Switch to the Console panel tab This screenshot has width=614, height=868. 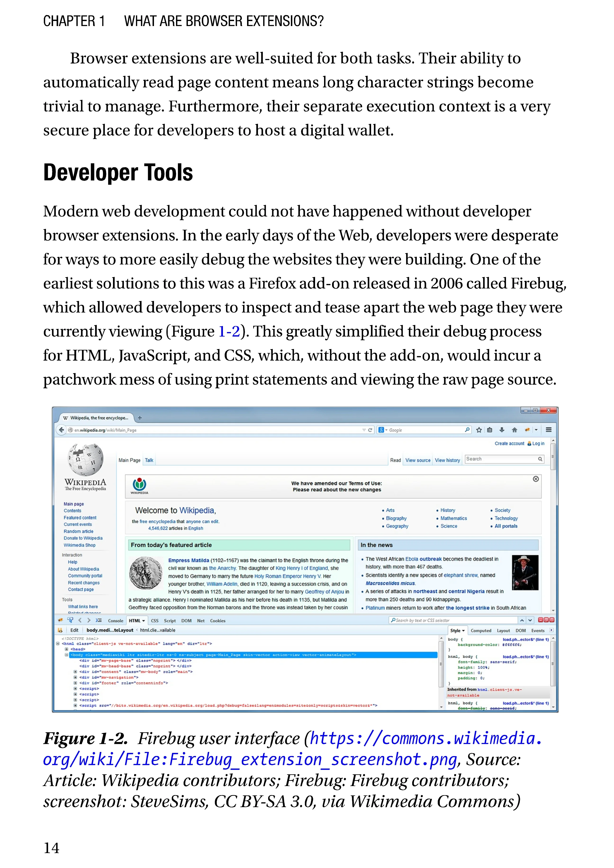pos(115,621)
